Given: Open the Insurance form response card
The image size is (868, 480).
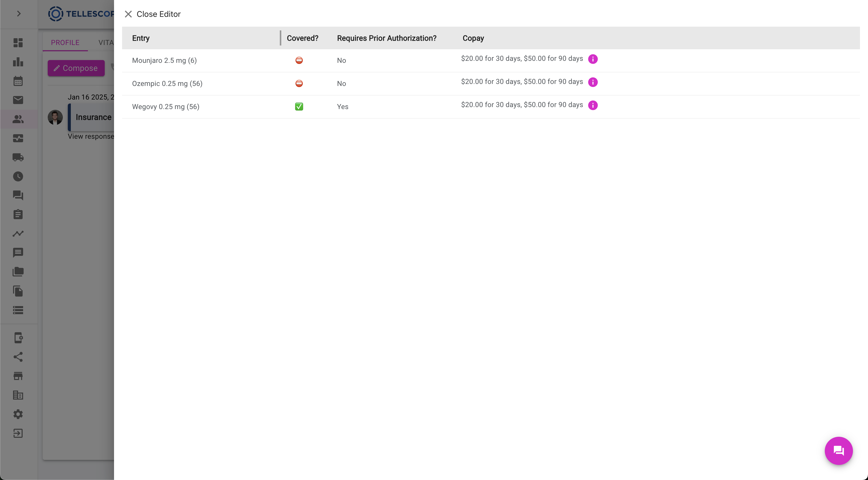Looking at the screenshot, I should click(x=91, y=117).
